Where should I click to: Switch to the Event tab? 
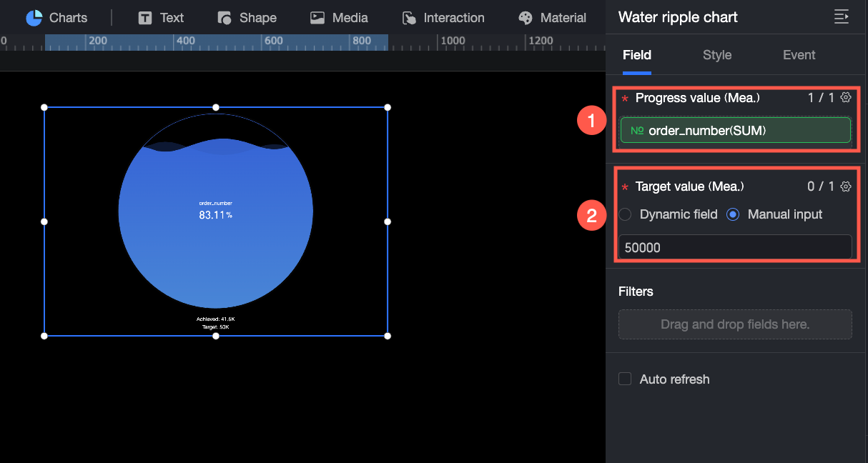point(799,55)
